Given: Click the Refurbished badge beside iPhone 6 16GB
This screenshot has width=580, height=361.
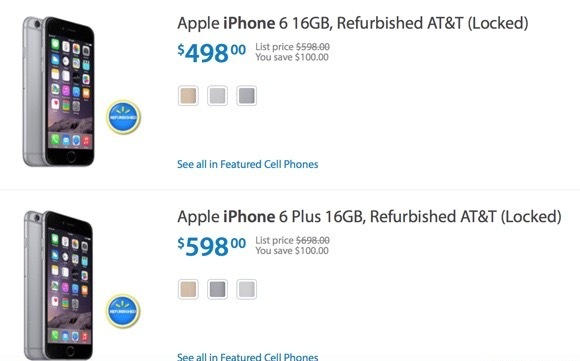Looking at the screenshot, I should [124, 117].
